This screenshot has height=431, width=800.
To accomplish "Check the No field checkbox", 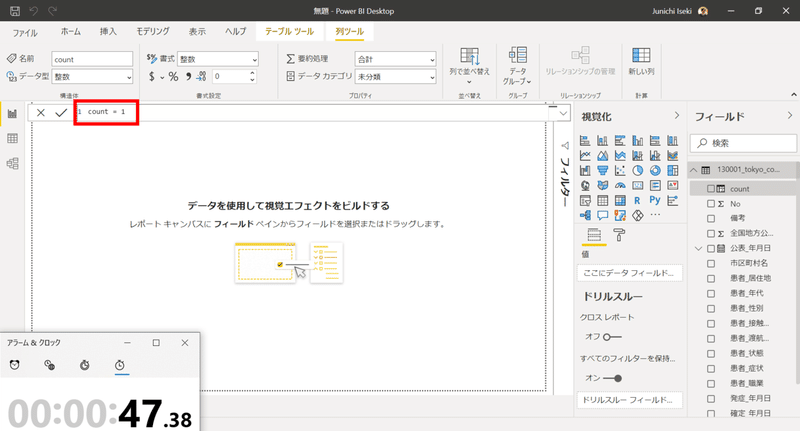I will click(x=711, y=204).
